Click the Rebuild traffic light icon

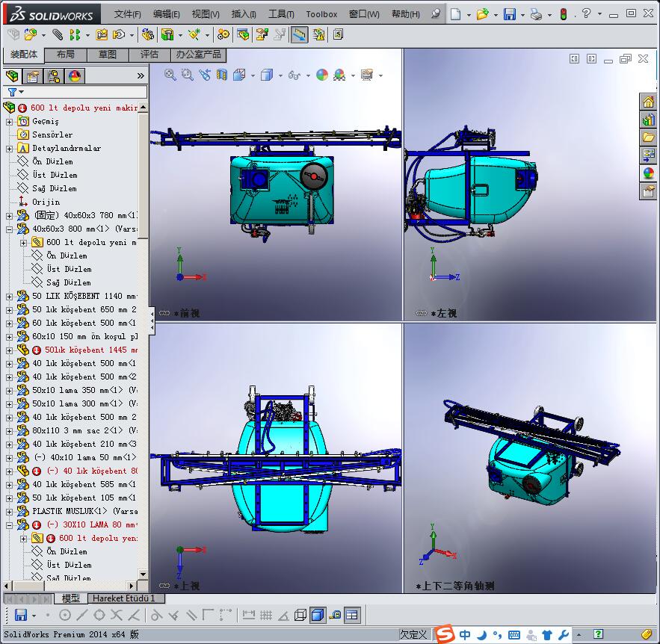click(x=563, y=14)
